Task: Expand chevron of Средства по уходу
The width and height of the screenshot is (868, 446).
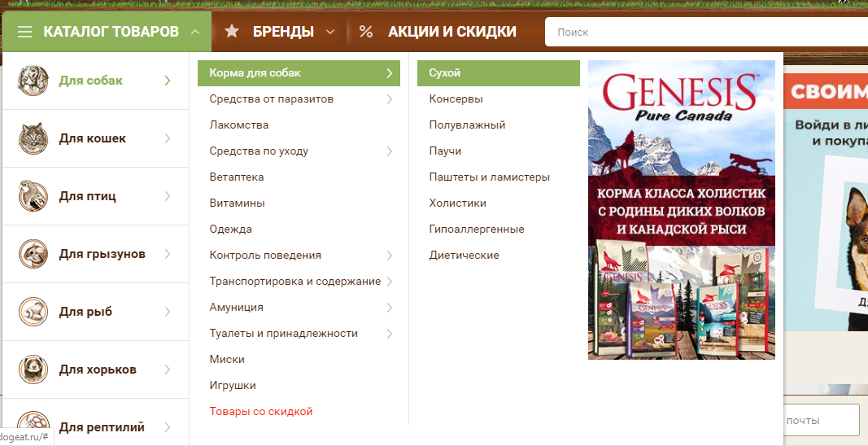Action: 390,151
